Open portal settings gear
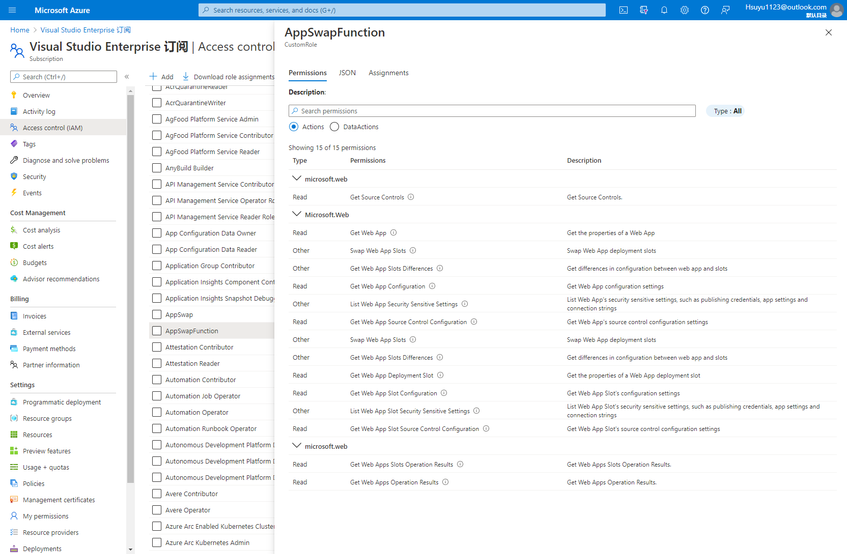The width and height of the screenshot is (847, 554). coord(684,10)
